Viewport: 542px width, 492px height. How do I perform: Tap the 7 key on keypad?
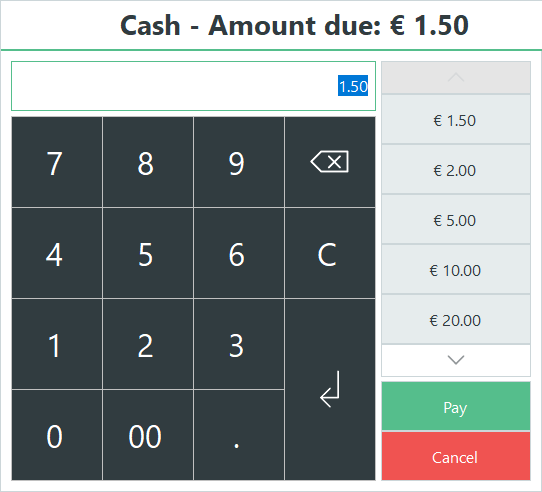coord(57,162)
